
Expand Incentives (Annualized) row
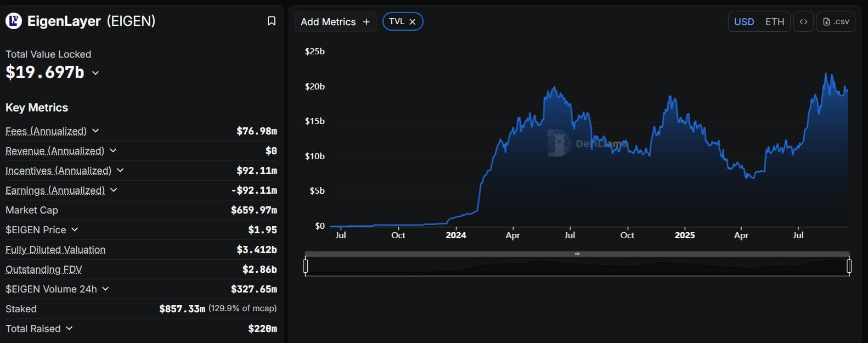(x=120, y=170)
